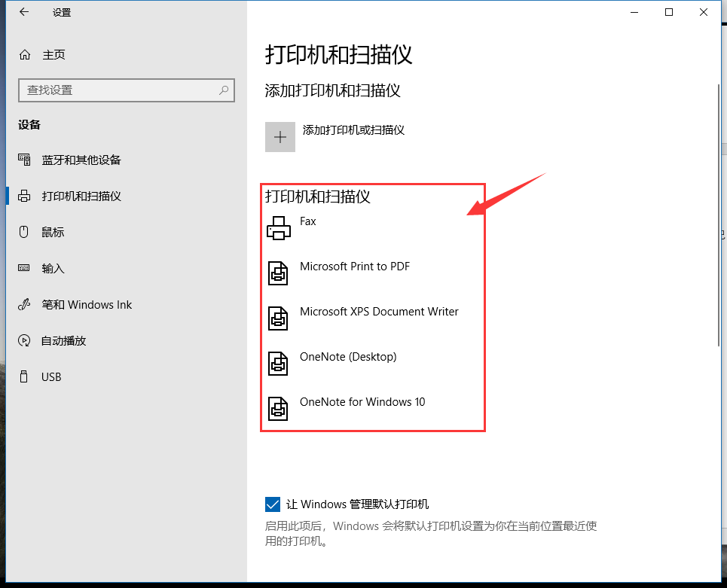Select 打印机和扫描仪 in the sidebar
Screen dimensions: 727x588
click(x=81, y=196)
